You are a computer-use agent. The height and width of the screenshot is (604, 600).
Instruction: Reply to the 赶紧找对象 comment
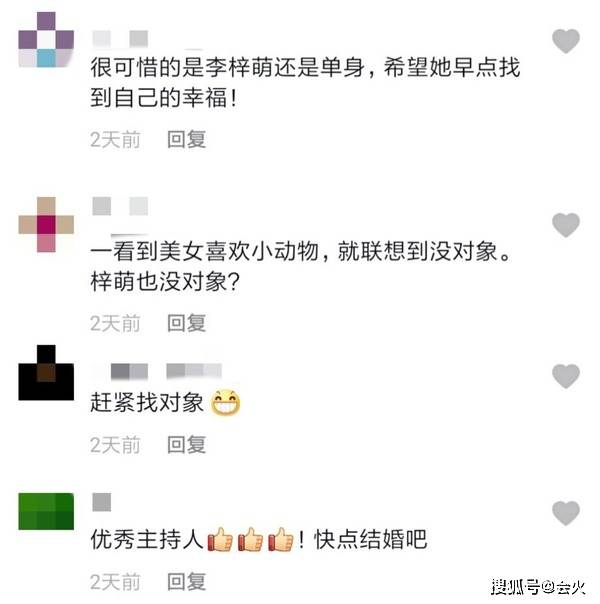[187, 445]
